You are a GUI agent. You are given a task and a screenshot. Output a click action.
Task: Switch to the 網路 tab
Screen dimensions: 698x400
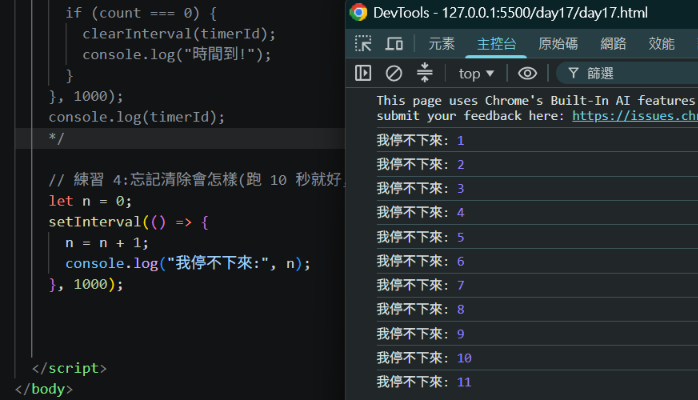pyautogui.click(x=613, y=44)
